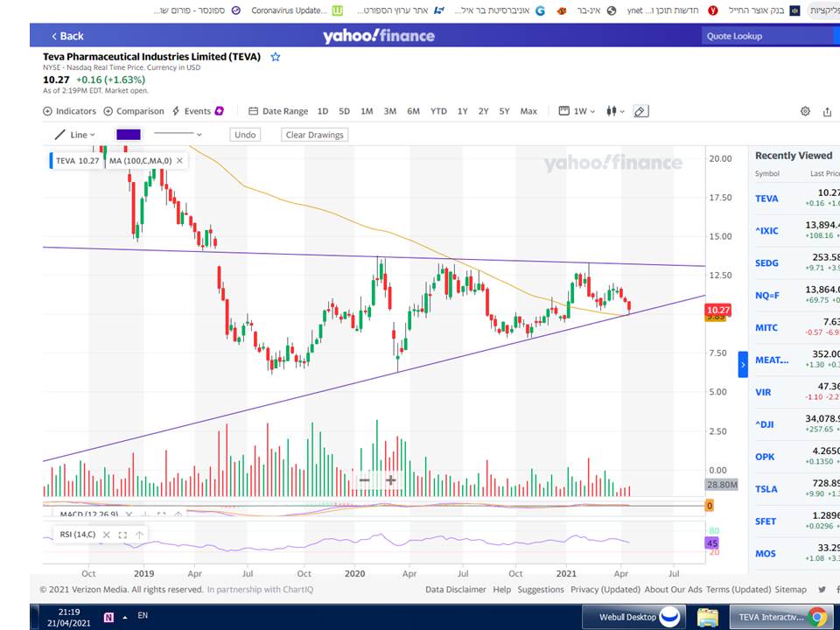Open the candlestick chart type selector
The image size is (840, 630).
pos(615,111)
